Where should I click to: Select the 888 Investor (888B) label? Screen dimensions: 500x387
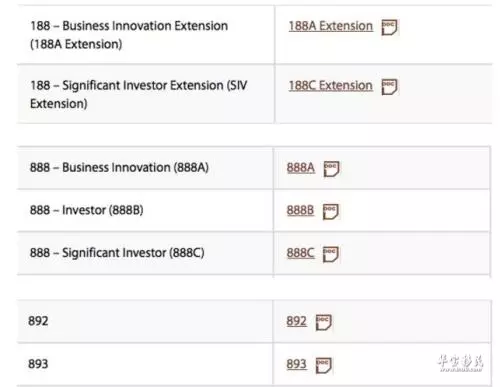coord(87,210)
